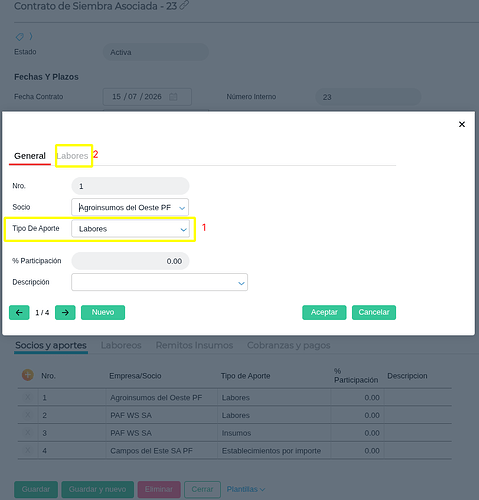Go to next record with right arrow

65,312
